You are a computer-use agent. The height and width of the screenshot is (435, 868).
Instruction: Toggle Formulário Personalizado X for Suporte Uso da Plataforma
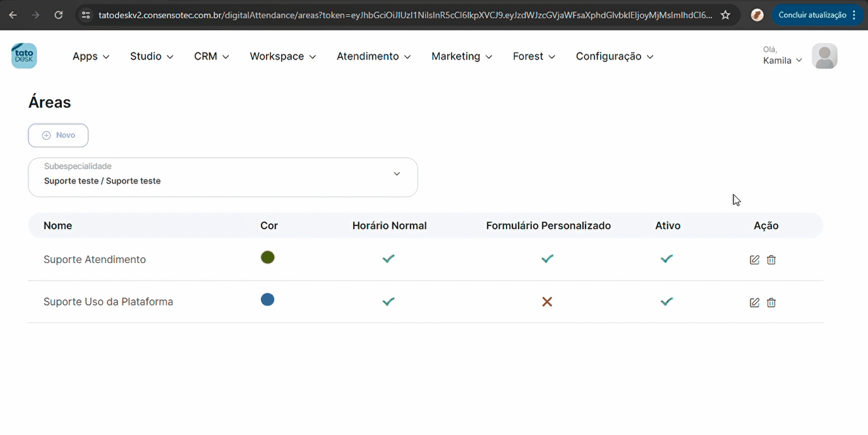click(x=547, y=302)
